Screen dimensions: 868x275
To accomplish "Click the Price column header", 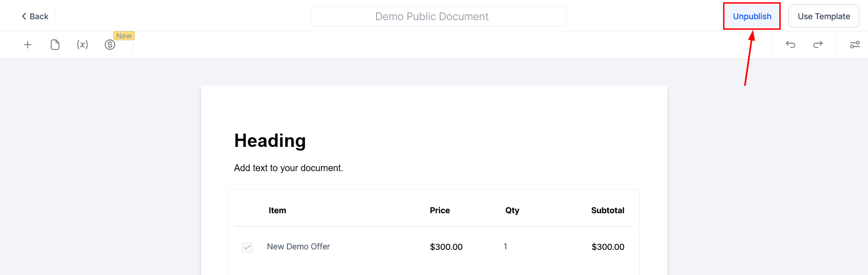I will [x=440, y=210].
